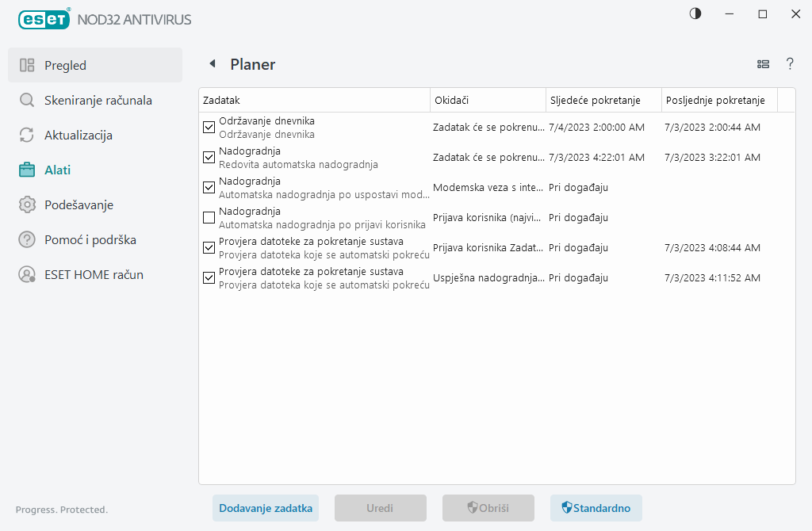
Task: Click the Aktualizacija refresh arrows icon
Action: coord(27,136)
